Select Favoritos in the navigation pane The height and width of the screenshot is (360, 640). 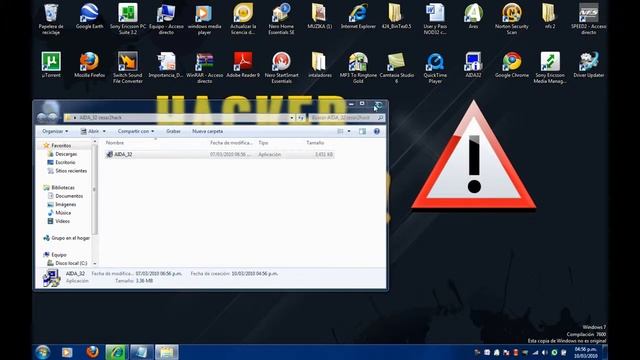(x=61, y=145)
